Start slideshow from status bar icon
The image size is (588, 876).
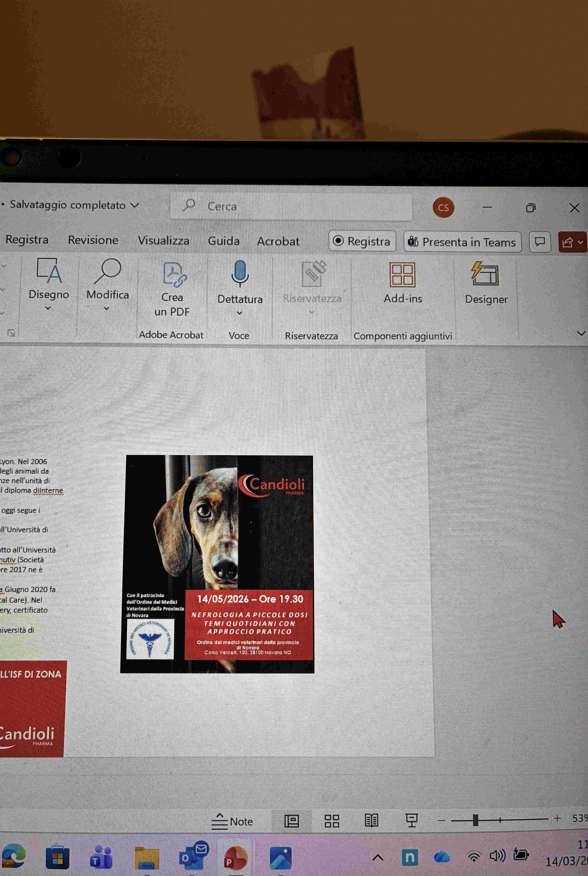point(412,820)
